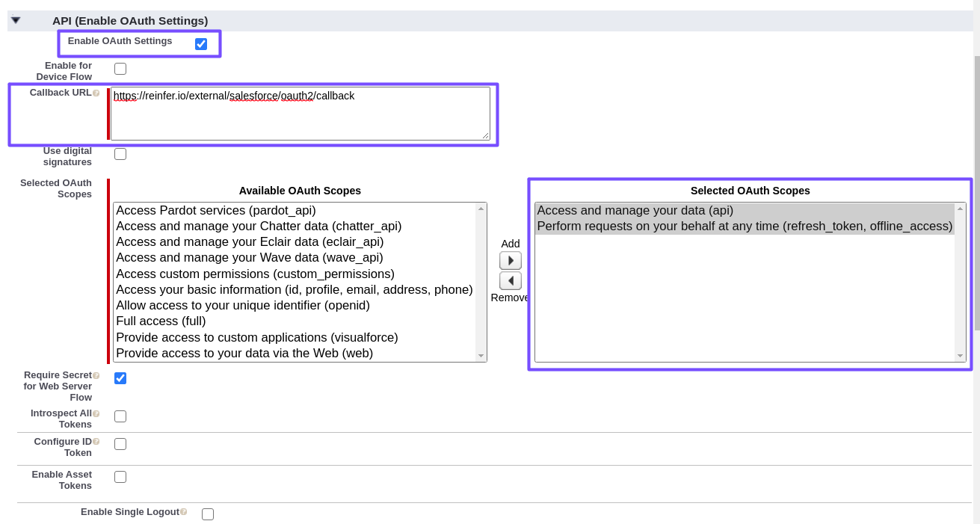The image size is (980, 524).
Task: Open help icon next to Callback URL
Action: pyautogui.click(x=96, y=93)
